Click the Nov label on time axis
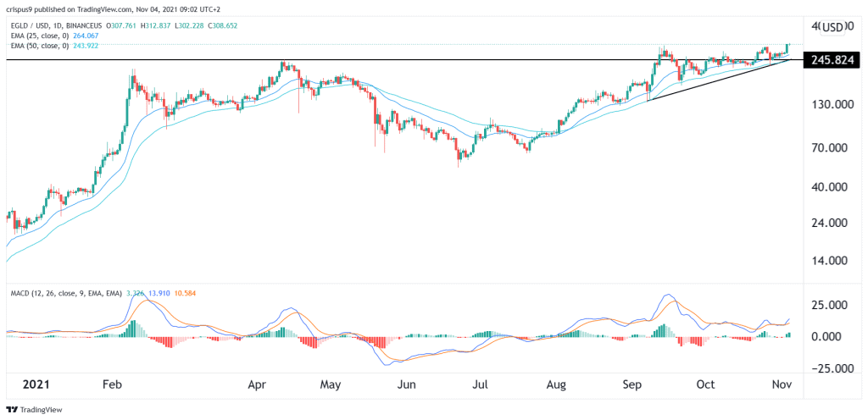 pyautogui.click(x=780, y=384)
